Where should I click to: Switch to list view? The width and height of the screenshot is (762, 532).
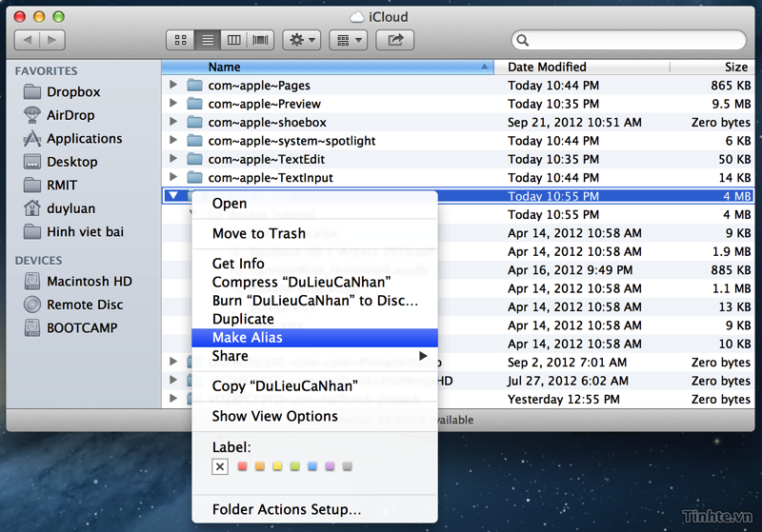click(208, 40)
